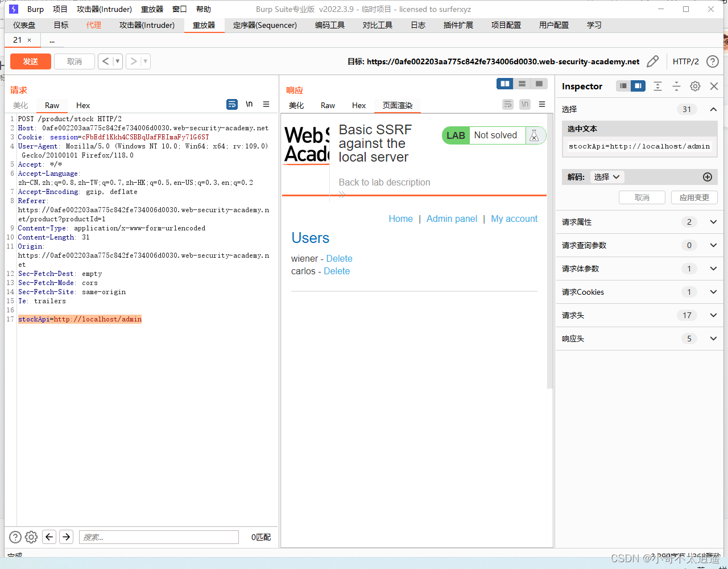
Task: Click the response \n characters icon
Action: 525,105
